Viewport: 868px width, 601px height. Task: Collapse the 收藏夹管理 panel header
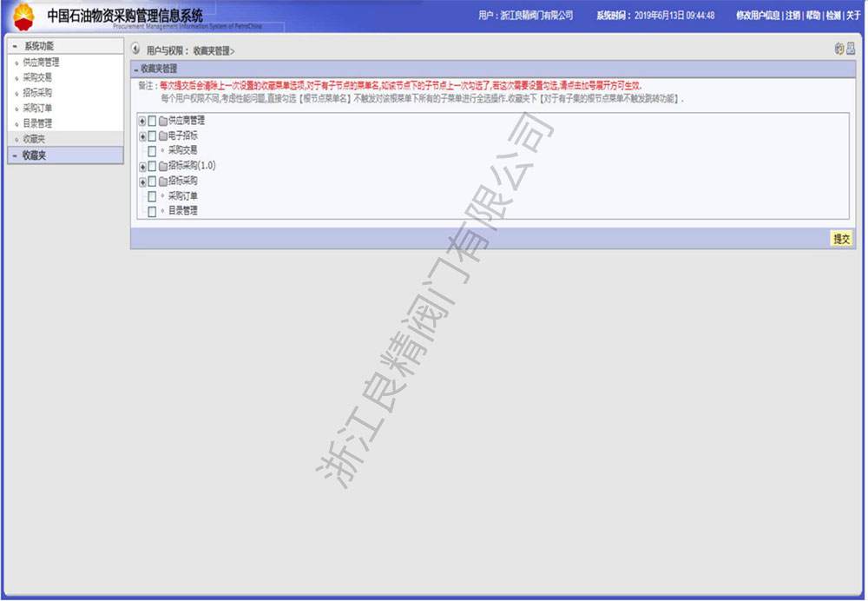click(136, 69)
